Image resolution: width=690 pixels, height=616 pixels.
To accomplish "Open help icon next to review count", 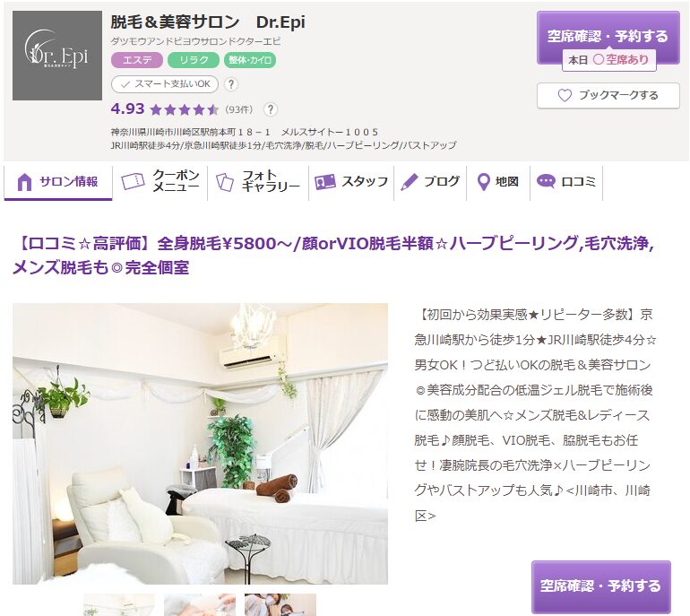I will [271, 109].
